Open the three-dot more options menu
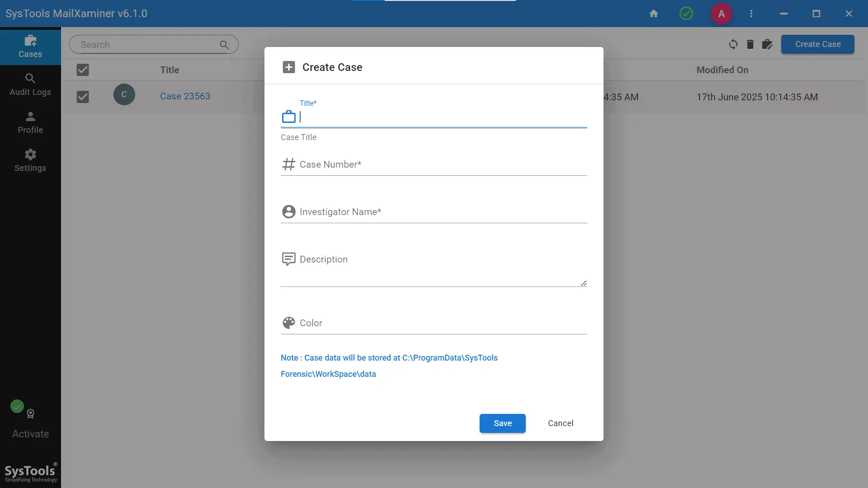This screenshot has width=868, height=488. (x=751, y=14)
